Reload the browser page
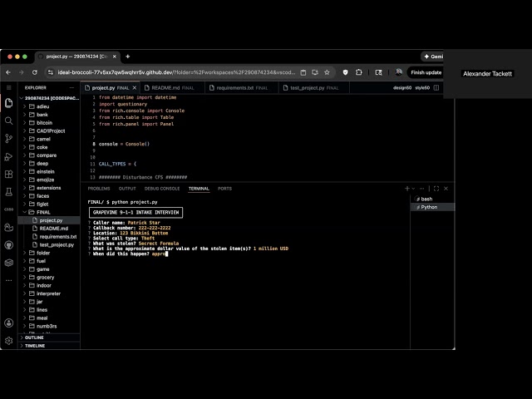 35,72
